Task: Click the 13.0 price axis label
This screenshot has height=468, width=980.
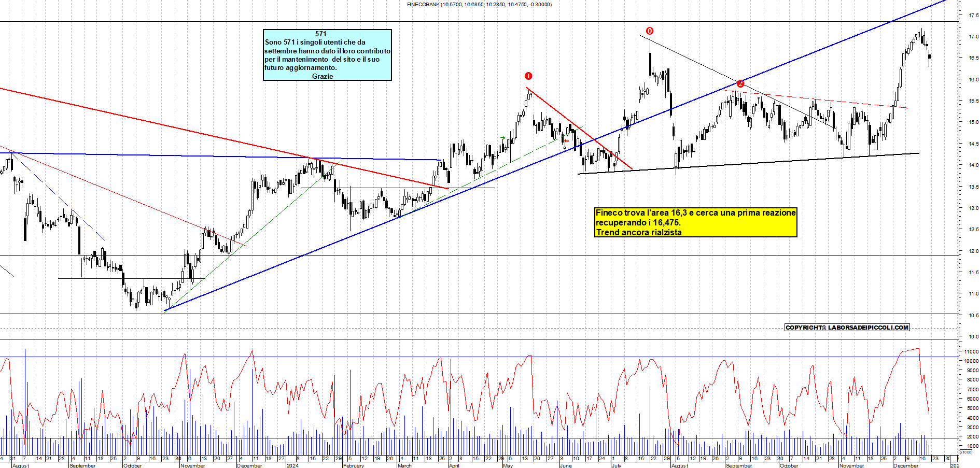Action: coord(973,208)
